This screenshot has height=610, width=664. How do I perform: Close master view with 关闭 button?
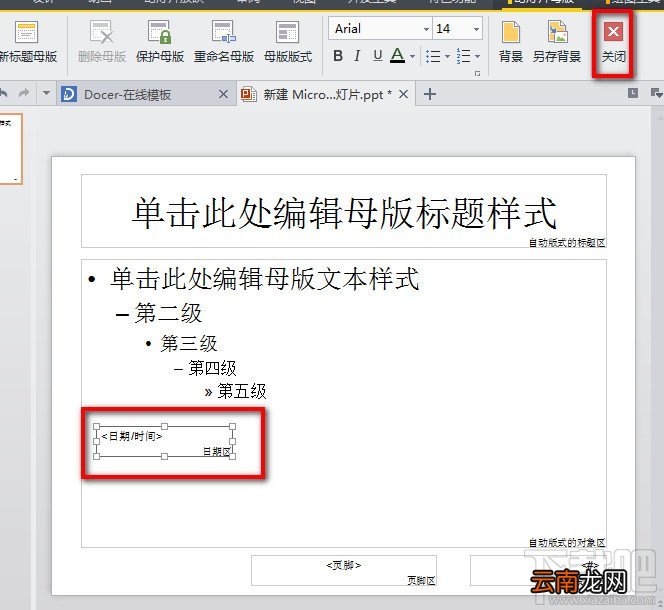613,42
